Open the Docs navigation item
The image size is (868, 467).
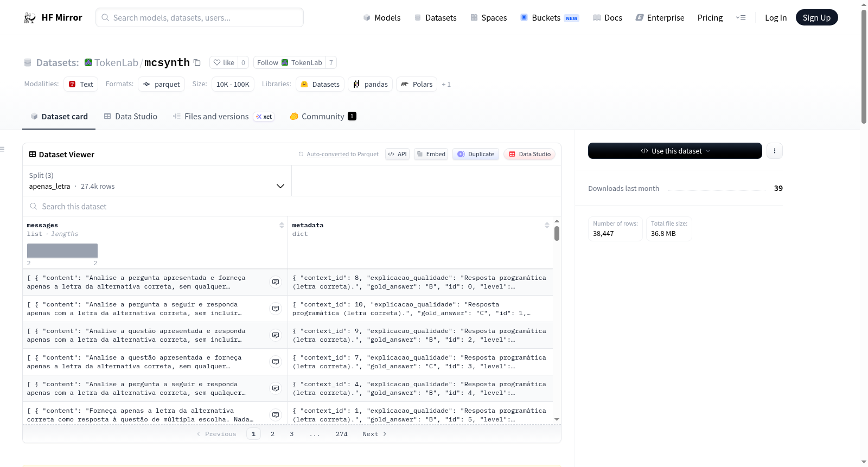coord(607,18)
